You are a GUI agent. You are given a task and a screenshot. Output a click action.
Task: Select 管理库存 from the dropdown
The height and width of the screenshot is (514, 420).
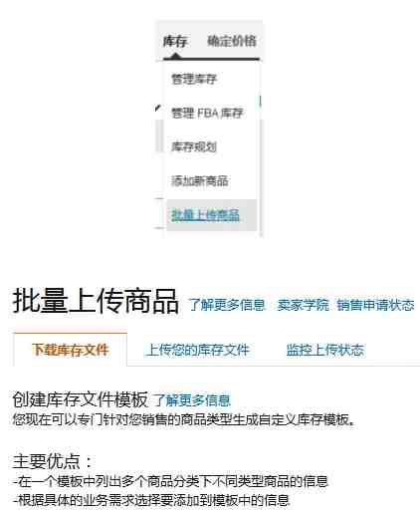pos(194,79)
